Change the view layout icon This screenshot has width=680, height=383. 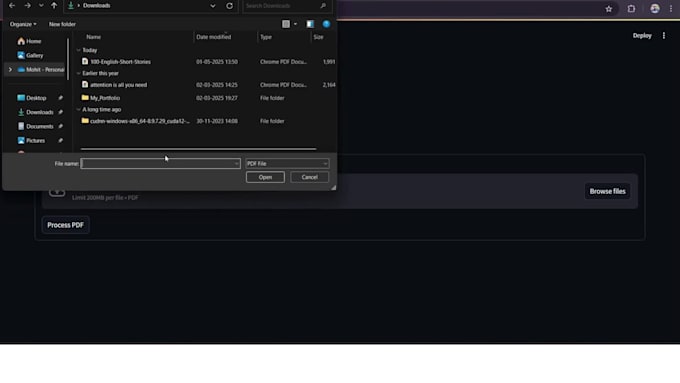(x=286, y=24)
